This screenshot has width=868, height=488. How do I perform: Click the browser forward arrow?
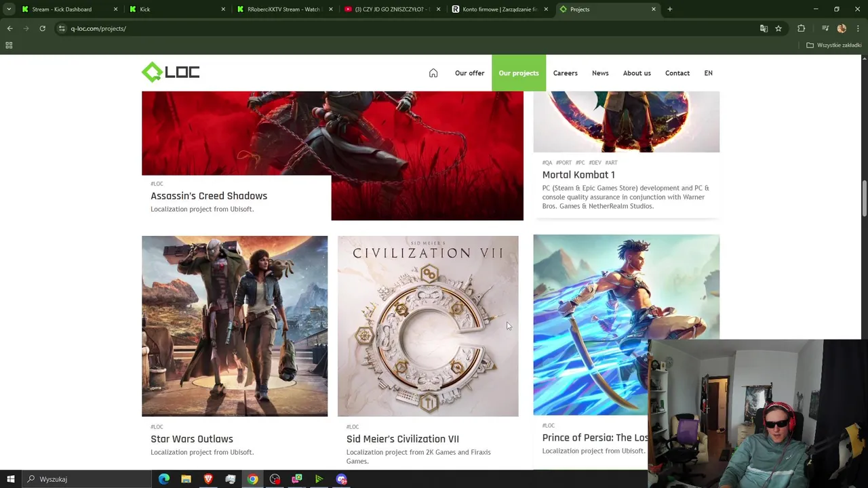coord(26,28)
